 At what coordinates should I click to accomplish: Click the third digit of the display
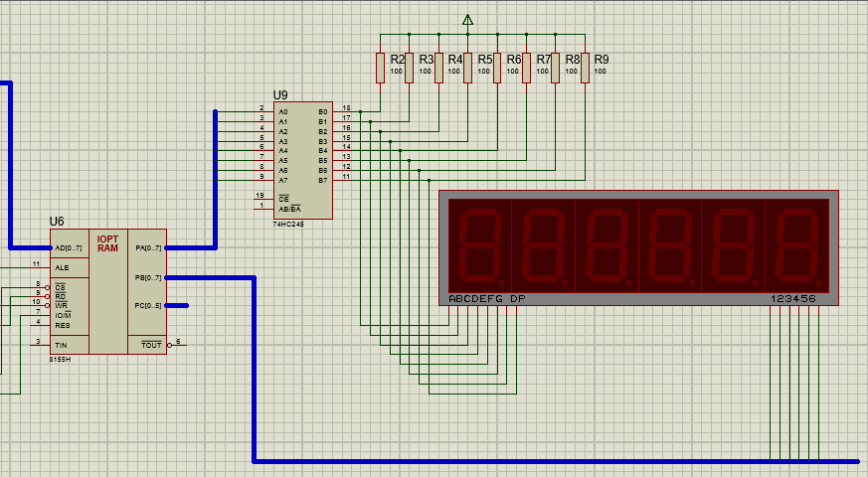pos(607,243)
